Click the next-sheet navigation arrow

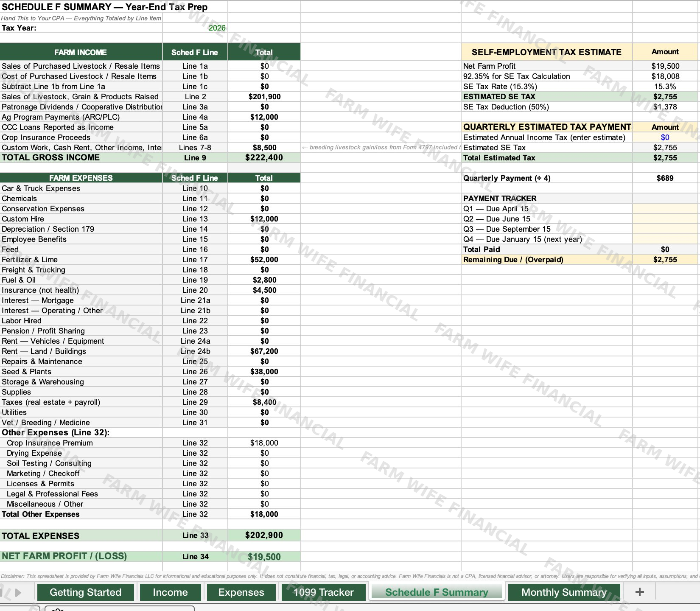[x=18, y=592]
